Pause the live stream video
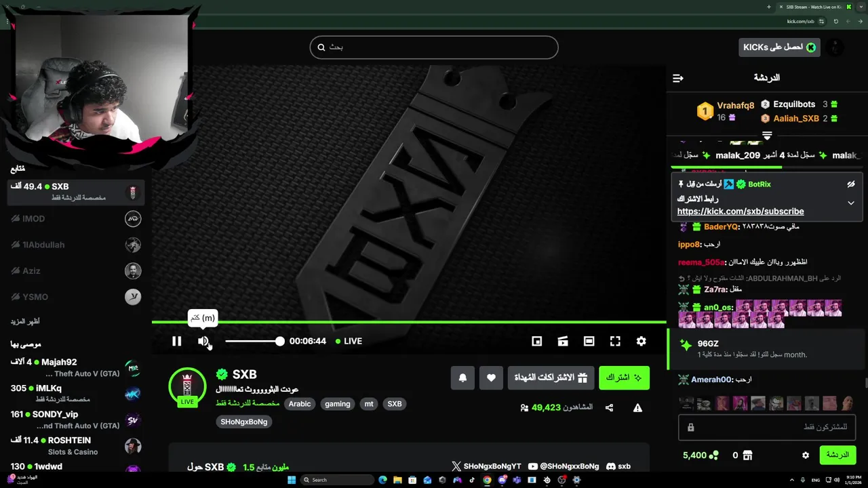 (x=176, y=341)
